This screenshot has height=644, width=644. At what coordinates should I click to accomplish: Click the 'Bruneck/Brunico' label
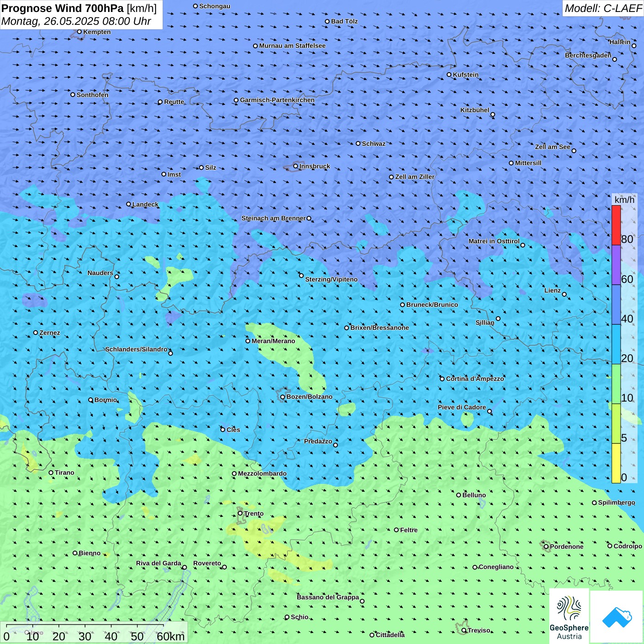coord(432,305)
